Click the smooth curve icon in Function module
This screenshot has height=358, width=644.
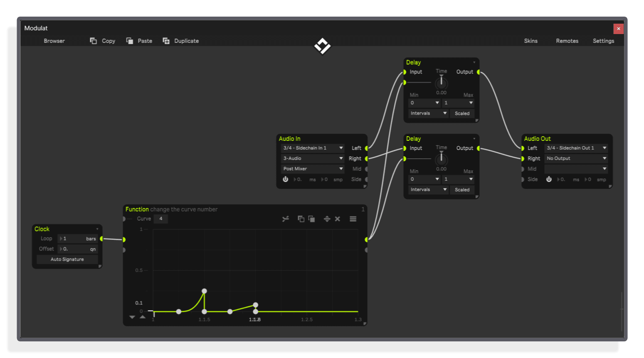tap(286, 219)
